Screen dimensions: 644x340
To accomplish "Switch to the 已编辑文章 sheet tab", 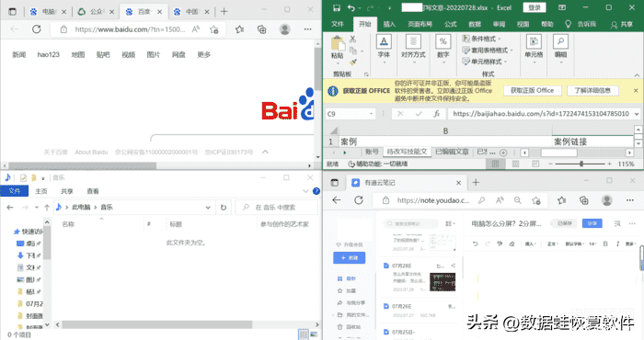I will click(x=452, y=152).
